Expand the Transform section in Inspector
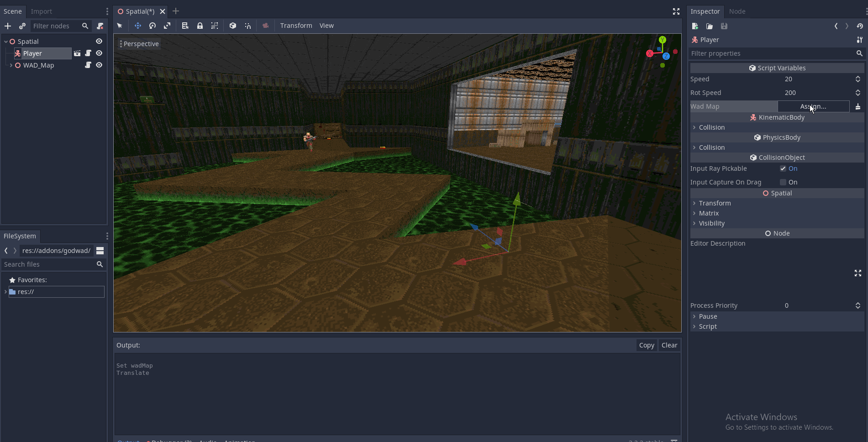The image size is (868, 442). [x=715, y=203]
